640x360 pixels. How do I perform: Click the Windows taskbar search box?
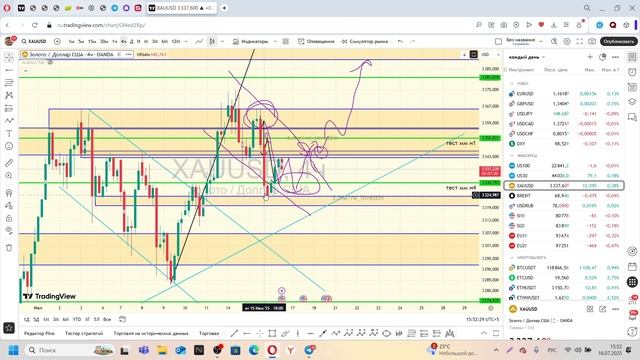coord(71,350)
